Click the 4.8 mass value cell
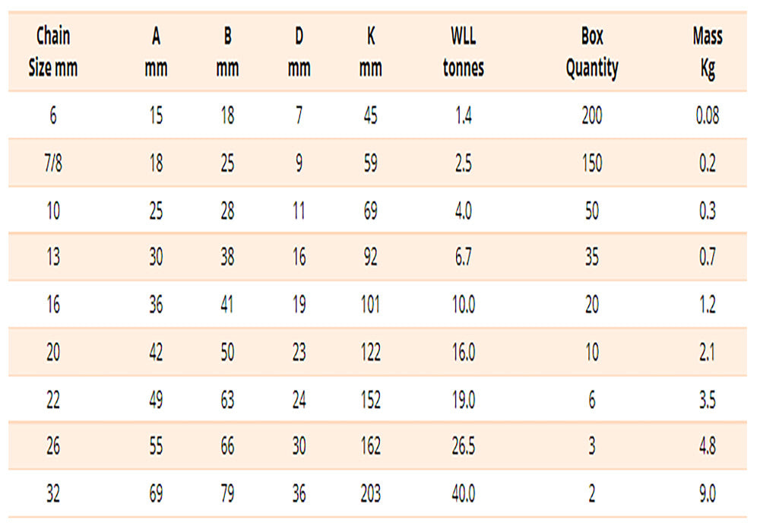 tap(707, 447)
